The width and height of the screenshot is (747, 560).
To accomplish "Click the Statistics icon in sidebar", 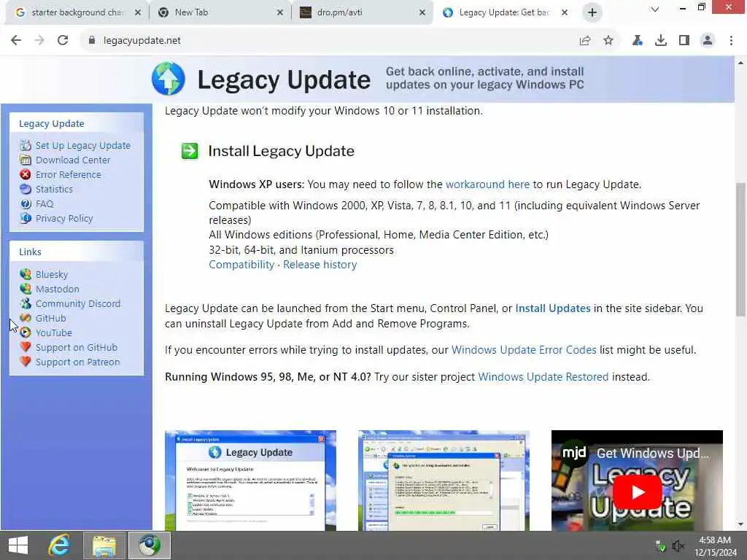I will (x=26, y=189).
